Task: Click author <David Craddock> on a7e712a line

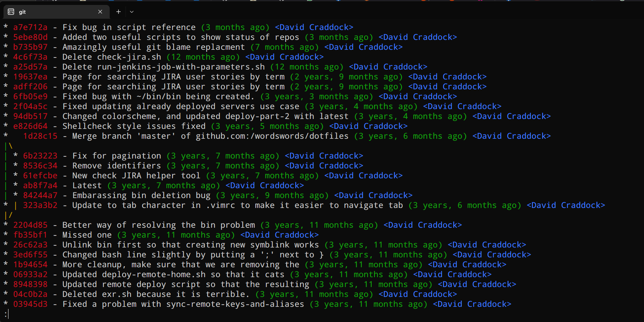Action: (314, 27)
